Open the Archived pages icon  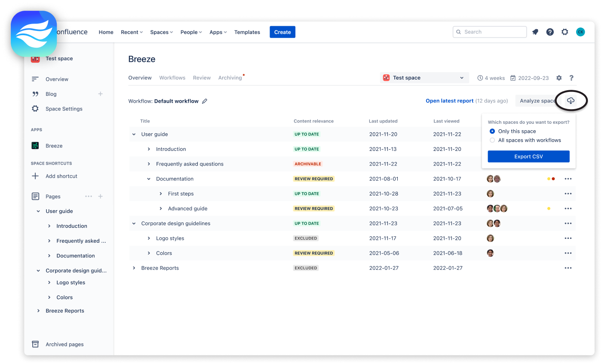pos(35,344)
